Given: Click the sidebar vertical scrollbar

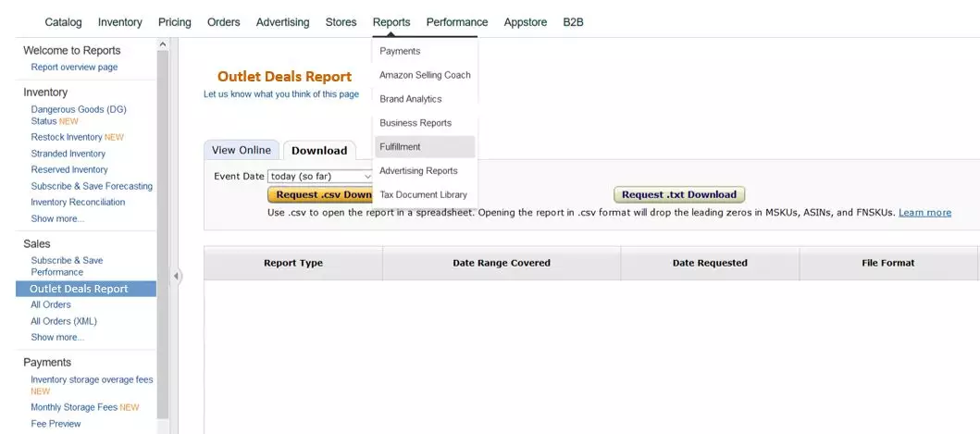Looking at the screenshot, I should click(163, 234).
